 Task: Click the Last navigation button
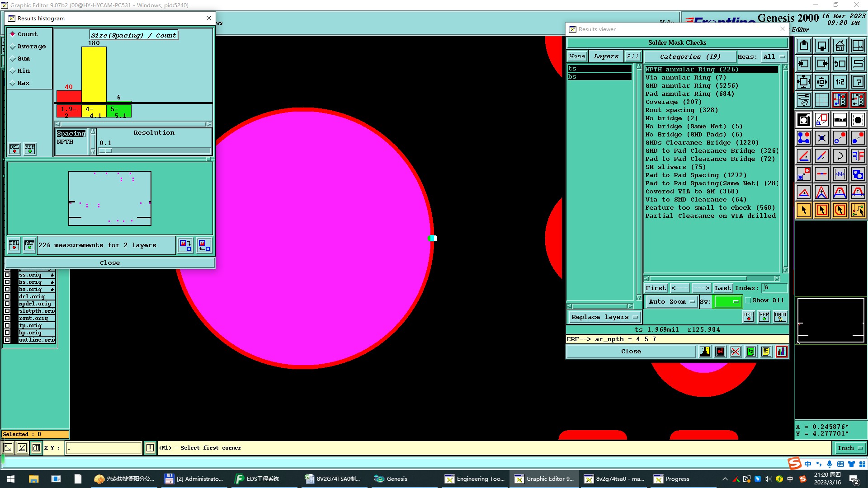[x=722, y=288]
